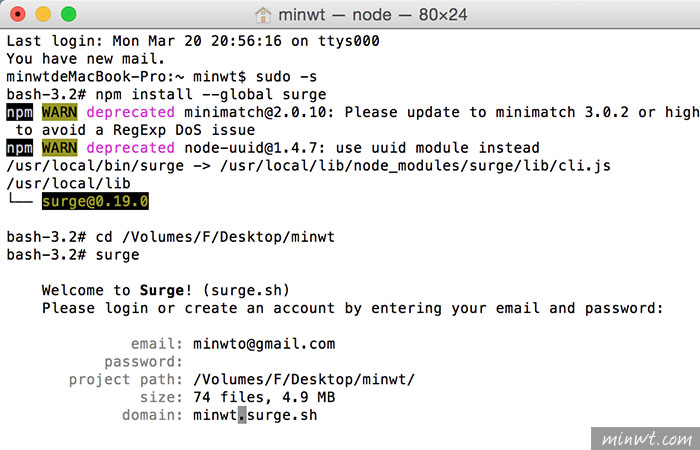
Task: Click the 'npm install --global surge' command
Action: 211,95
